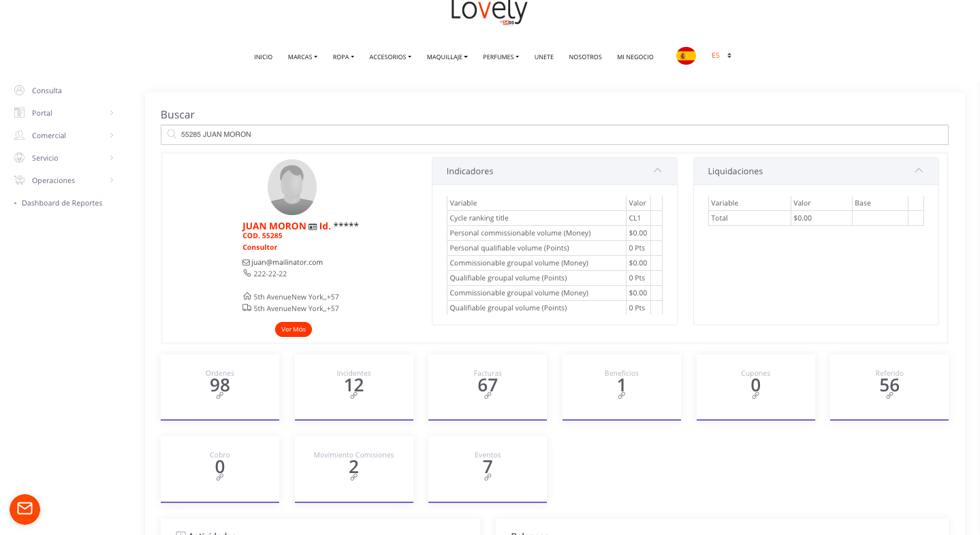Expand the Servicio sidebar chevron
The width and height of the screenshot is (980, 535).
(x=112, y=158)
